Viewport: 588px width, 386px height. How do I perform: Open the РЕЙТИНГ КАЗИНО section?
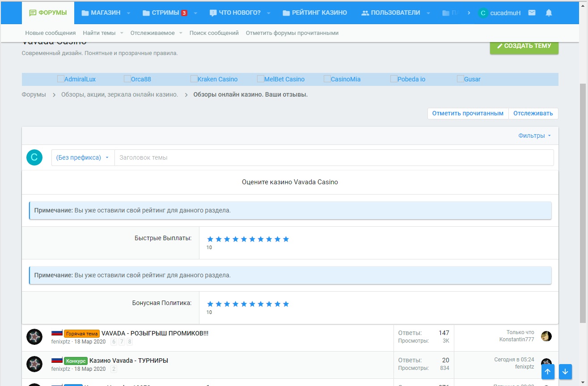coord(315,13)
